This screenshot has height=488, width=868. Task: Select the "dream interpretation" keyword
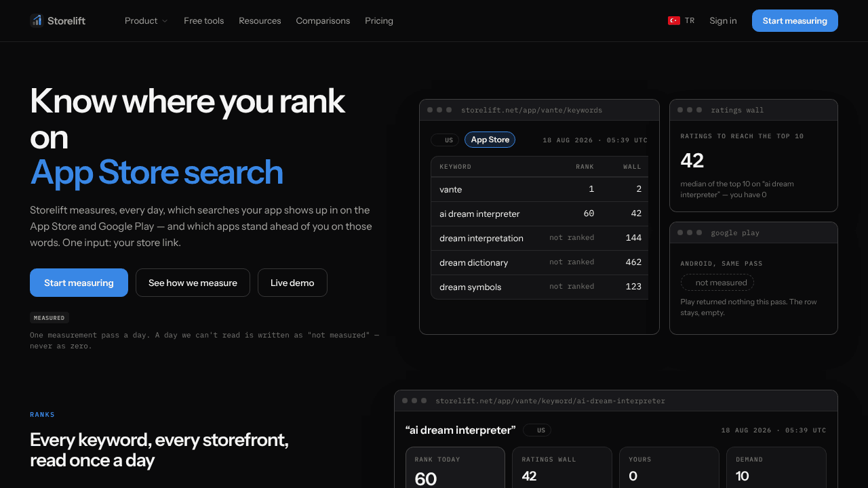481,239
